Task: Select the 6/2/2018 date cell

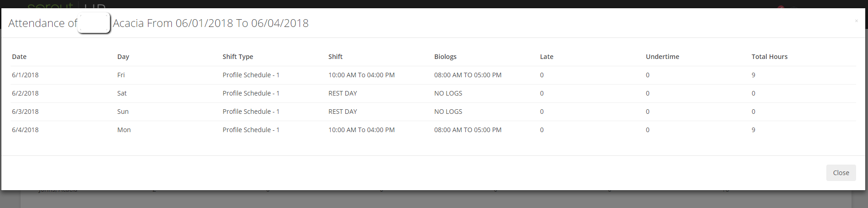Action: coord(25,93)
